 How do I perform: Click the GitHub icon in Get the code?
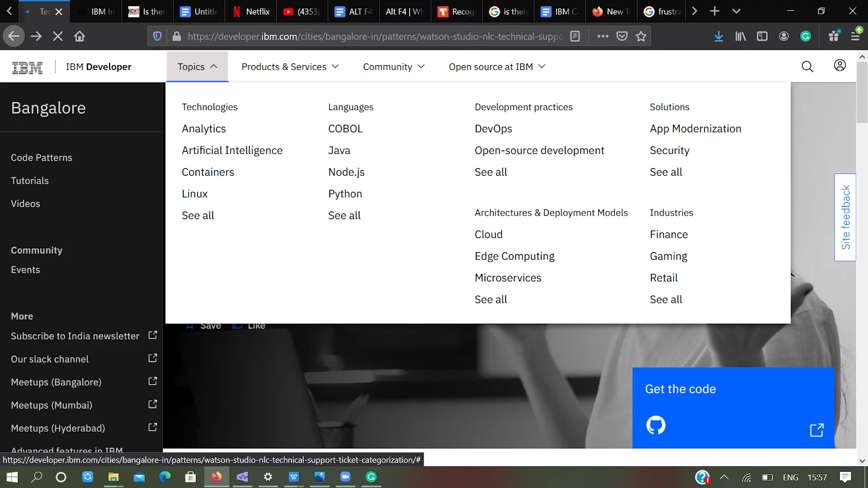656,425
